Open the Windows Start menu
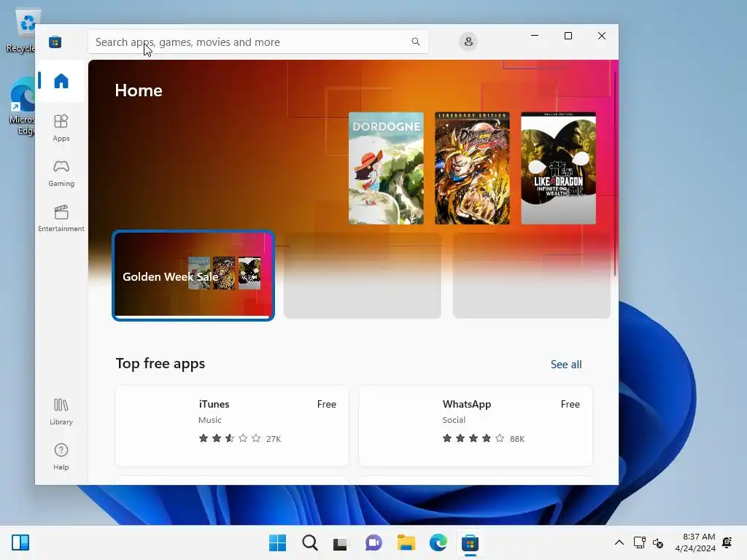The width and height of the screenshot is (747, 560). point(277,542)
